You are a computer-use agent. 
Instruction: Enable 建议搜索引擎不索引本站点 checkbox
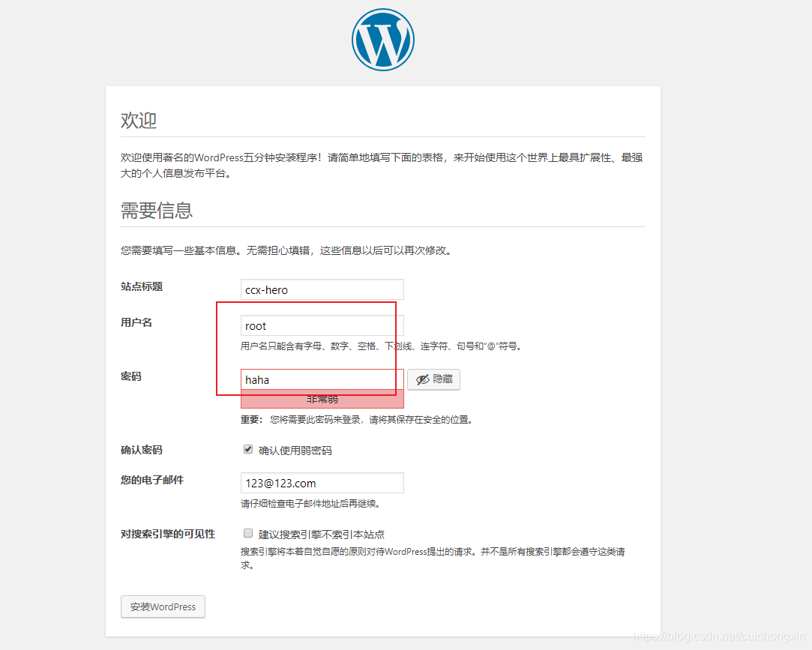[x=249, y=533]
